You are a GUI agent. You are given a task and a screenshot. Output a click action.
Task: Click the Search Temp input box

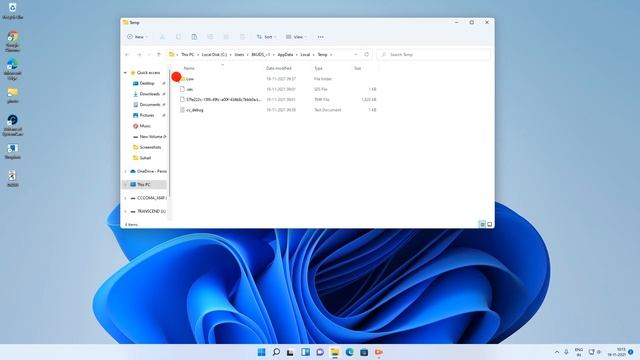click(433, 54)
